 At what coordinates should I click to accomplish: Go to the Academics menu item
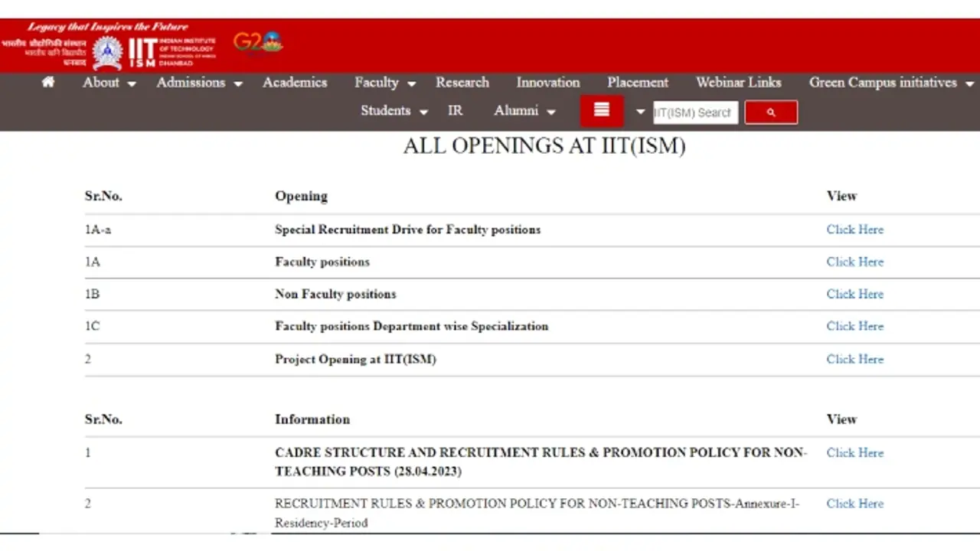click(x=295, y=83)
